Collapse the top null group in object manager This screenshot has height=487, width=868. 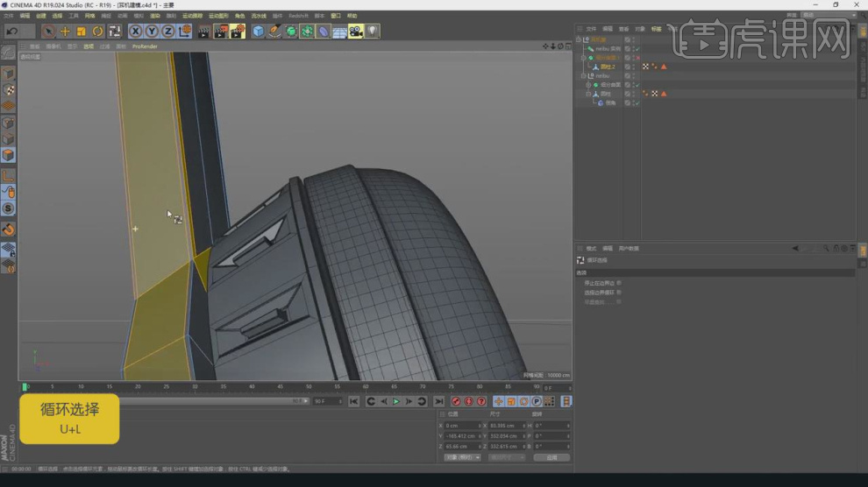pos(579,39)
